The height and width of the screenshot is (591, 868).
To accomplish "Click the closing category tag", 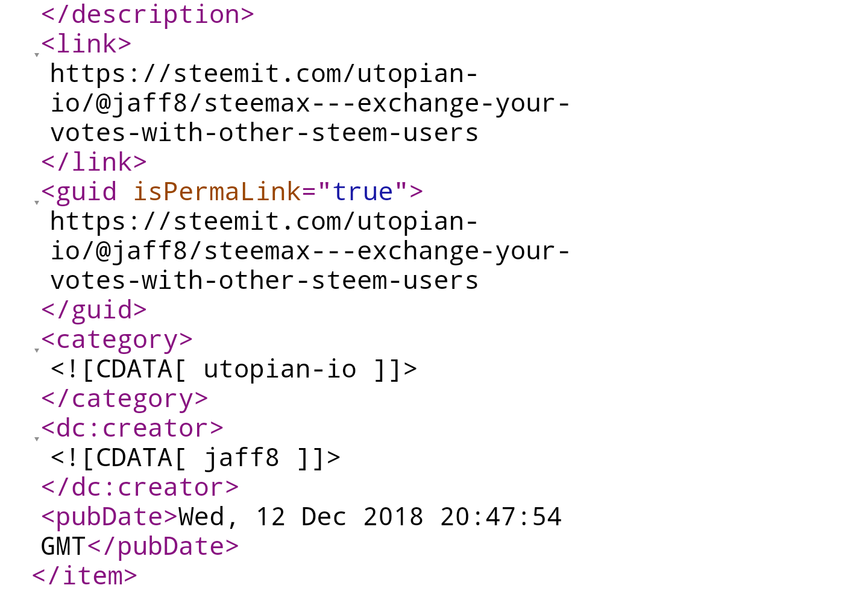I will click(x=125, y=399).
